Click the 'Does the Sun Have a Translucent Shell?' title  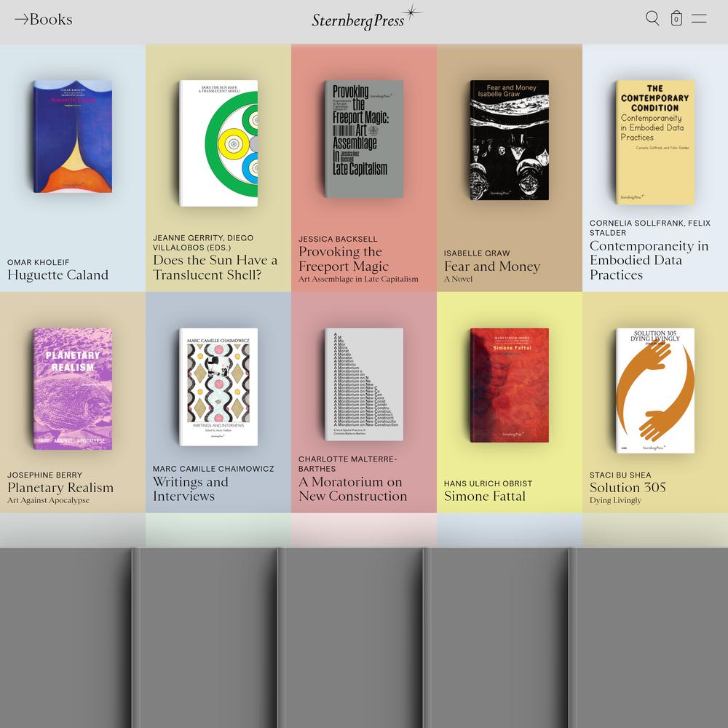coord(215,267)
